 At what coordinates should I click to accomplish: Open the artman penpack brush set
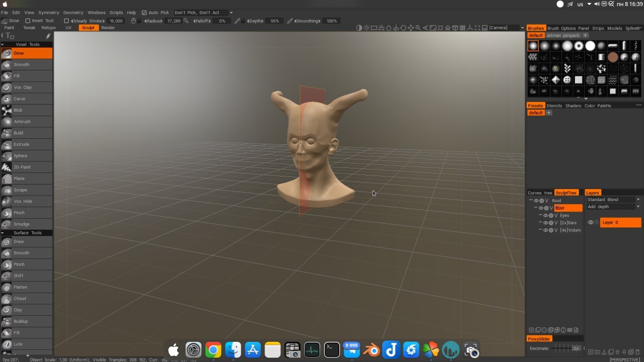563,36
